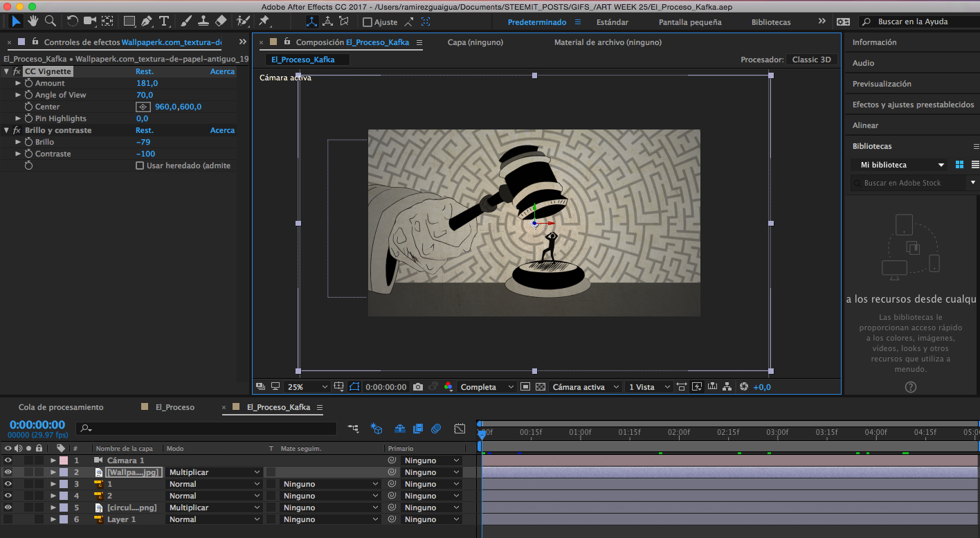Hide layer 4 named 2

(8, 496)
